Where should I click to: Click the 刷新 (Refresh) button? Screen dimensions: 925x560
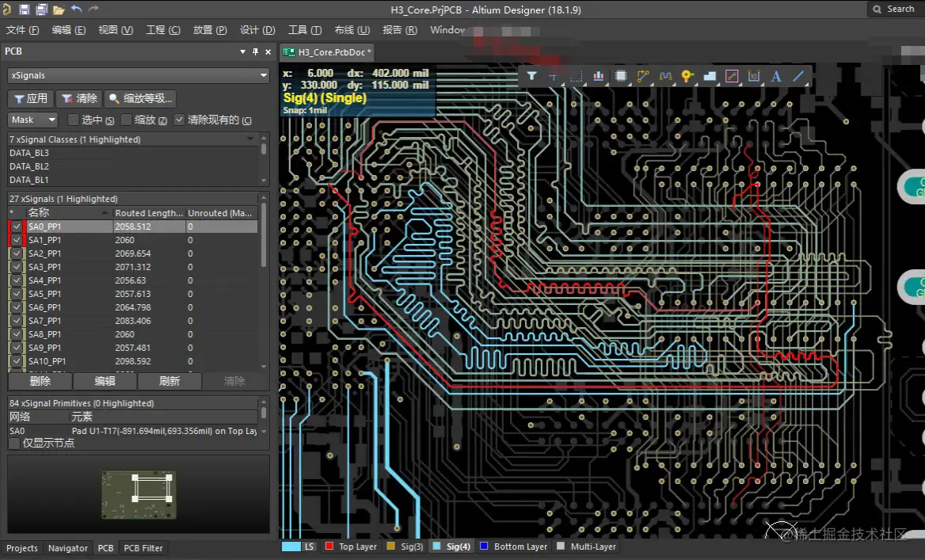tap(169, 381)
